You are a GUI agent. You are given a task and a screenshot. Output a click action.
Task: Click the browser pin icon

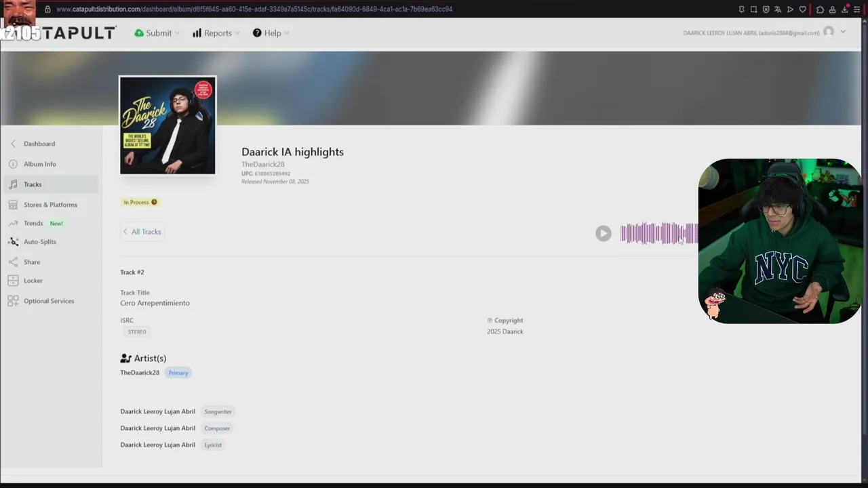741,9
